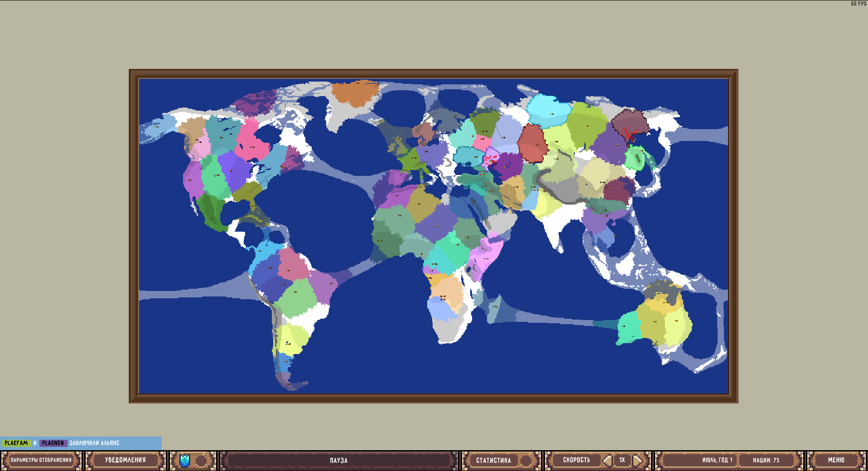The height and width of the screenshot is (471, 868).
Task: Click the capital marker of the cyan Scandinavian nation
Action: pyautogui.click(x=552, y=114)
